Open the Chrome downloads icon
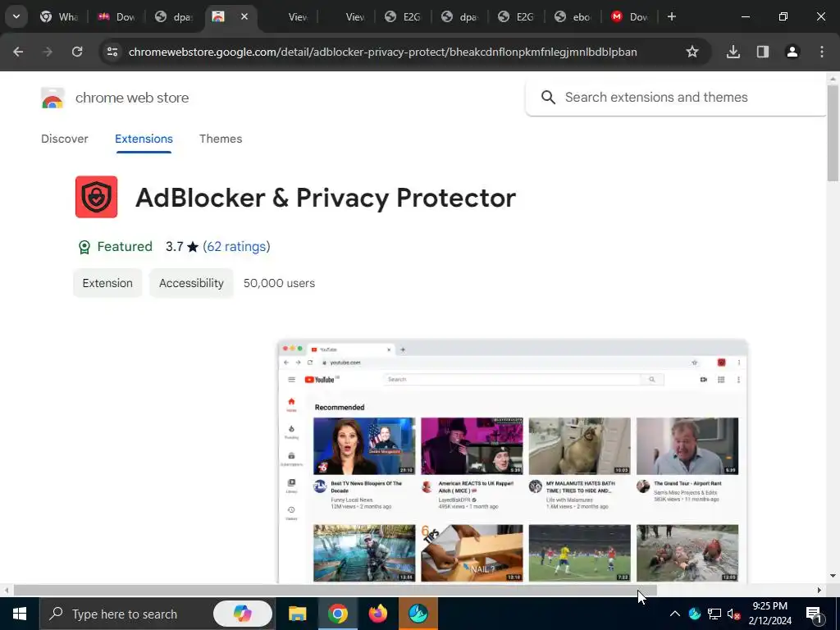The height and width of the screenshot is (630, 840). point(733,52)
